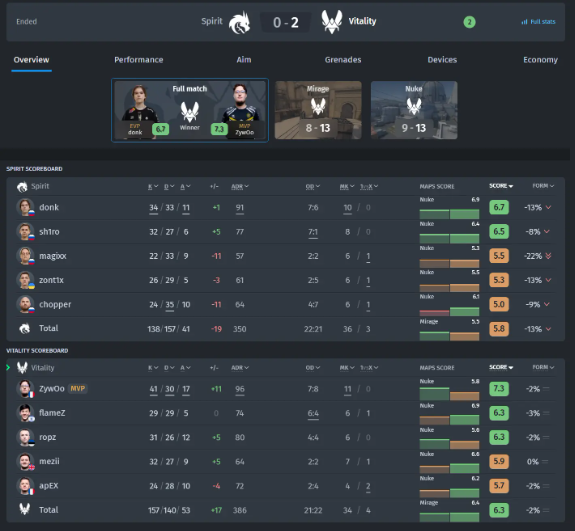Click donk's Nuke maps score bar
Viewport: 575px width, 531px height.
pos(449,214)
